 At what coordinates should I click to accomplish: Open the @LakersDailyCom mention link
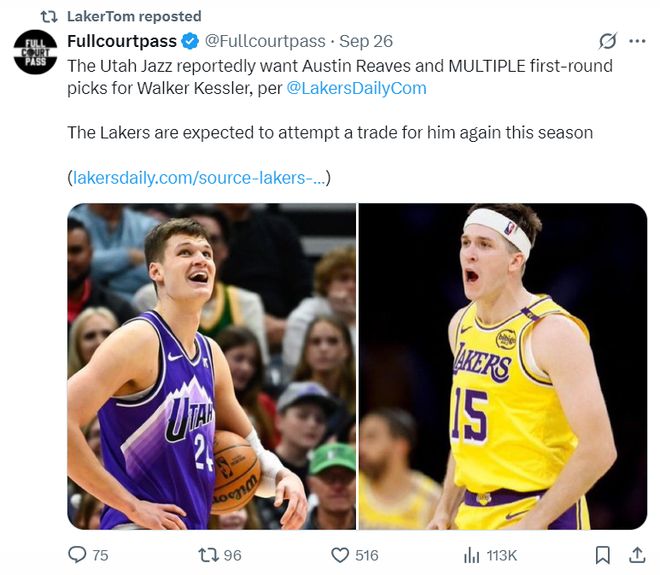pos(356,88)
